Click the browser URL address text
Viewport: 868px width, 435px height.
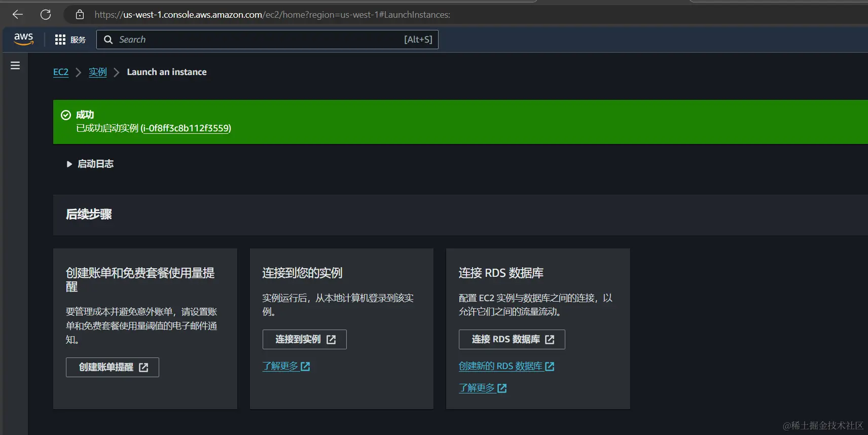[272, 15]
